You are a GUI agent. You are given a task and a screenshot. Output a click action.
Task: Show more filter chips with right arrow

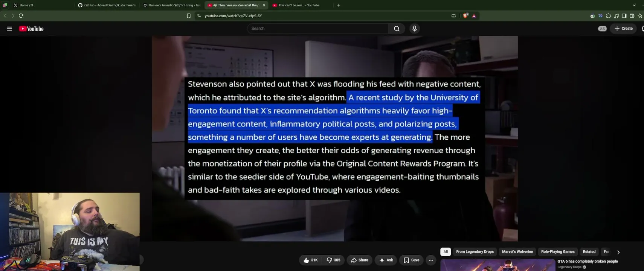[x=618, y=252]
